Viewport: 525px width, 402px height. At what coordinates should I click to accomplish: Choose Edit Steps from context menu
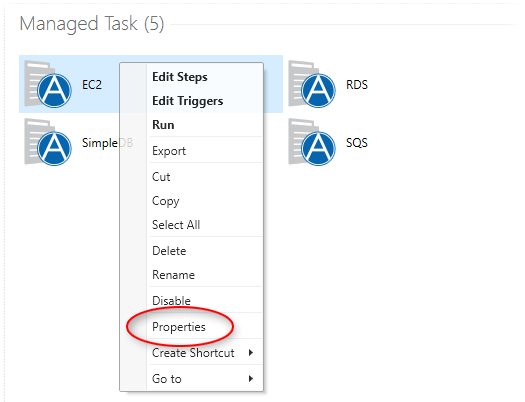180,77
